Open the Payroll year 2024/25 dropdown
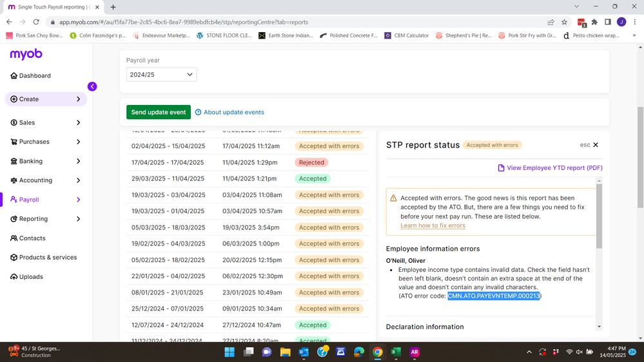The height and width of the screenshot is (362, 644). (161, 75)
